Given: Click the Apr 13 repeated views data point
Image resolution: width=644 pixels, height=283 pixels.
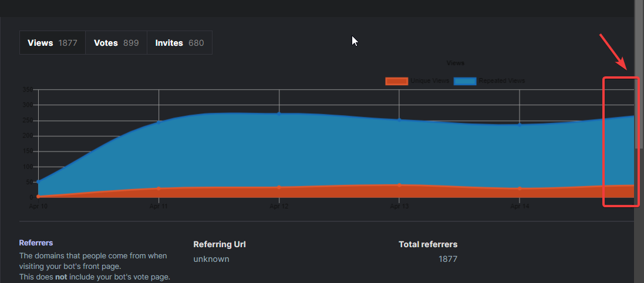Looking at the screenshot, I should (399, 120).
